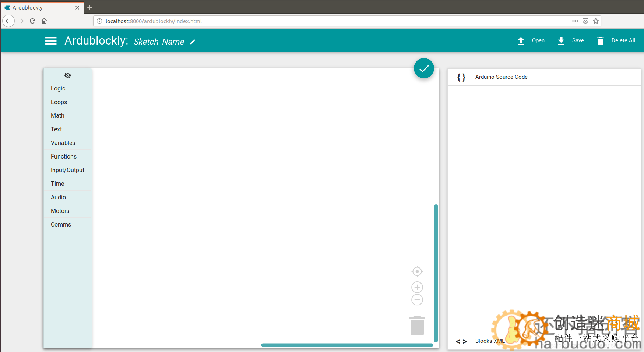Click the browser address bar URL

coord(154,21)
